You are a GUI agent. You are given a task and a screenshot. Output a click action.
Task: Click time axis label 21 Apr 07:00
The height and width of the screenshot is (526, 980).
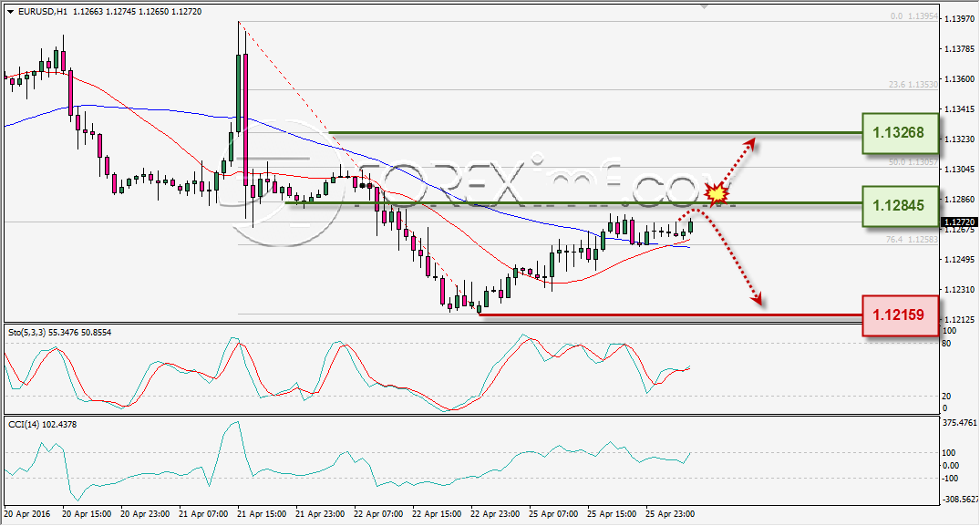(203, 513)
